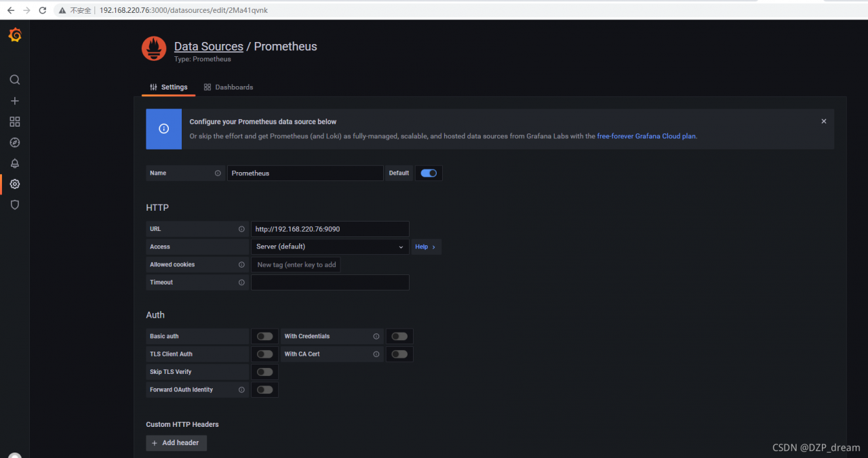The height and width of the screenshot is (458, 868).
Task: Click the not-secure warning triangle icon
Action: (62, 11)
